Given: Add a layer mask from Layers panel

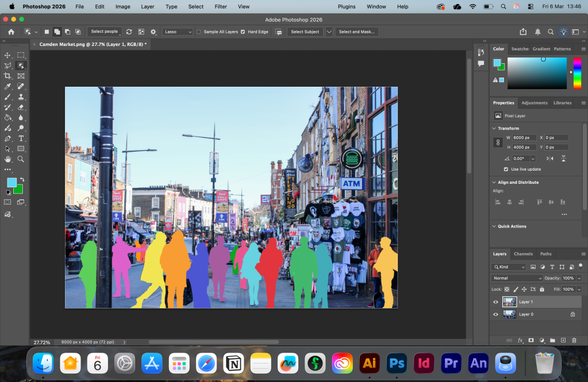Looking at the screenshot, I should coord(531,340).
